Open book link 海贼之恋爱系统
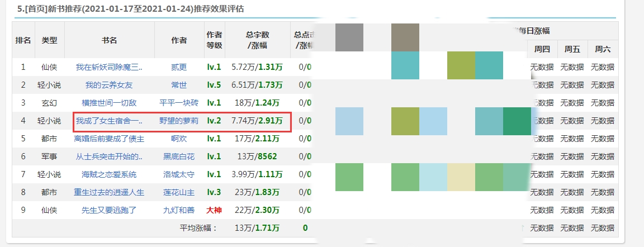Viewport: 644px width, 247px height. [109, 174]
